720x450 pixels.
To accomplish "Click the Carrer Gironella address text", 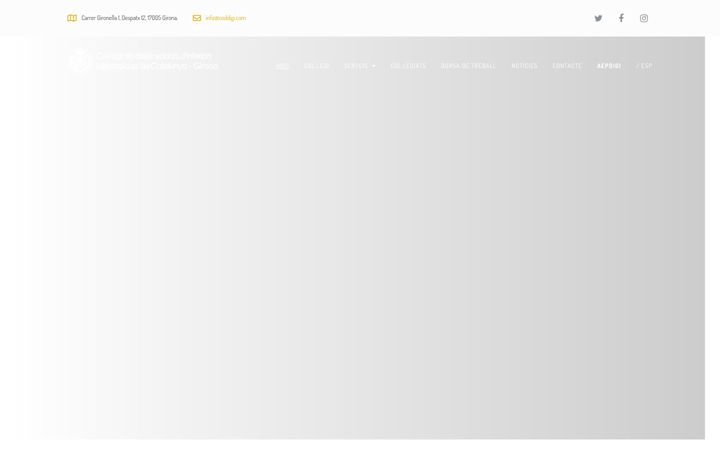I will tap(129, 18).
